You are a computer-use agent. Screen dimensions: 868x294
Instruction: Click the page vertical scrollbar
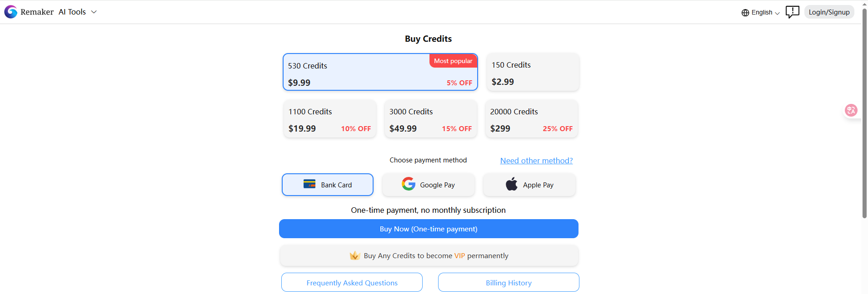click(864, 113)
